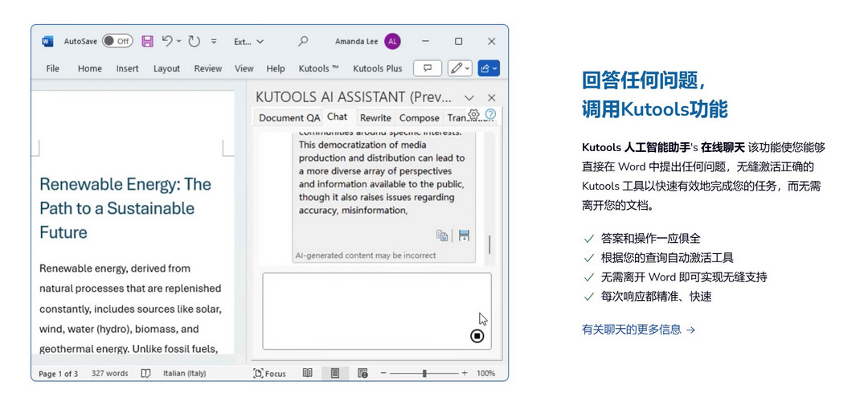Open the AI assistant help icon
The height and width of the screenshot is (406, 868).
pos(490,114)
